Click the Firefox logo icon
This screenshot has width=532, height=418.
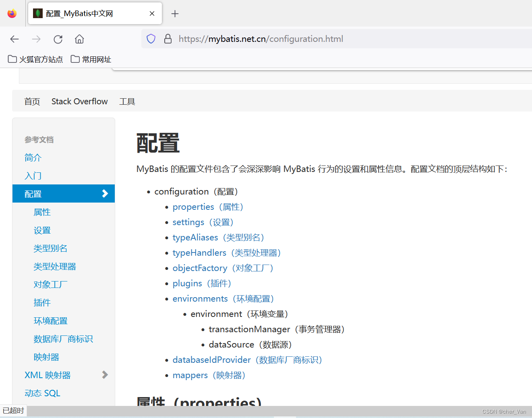12,13
